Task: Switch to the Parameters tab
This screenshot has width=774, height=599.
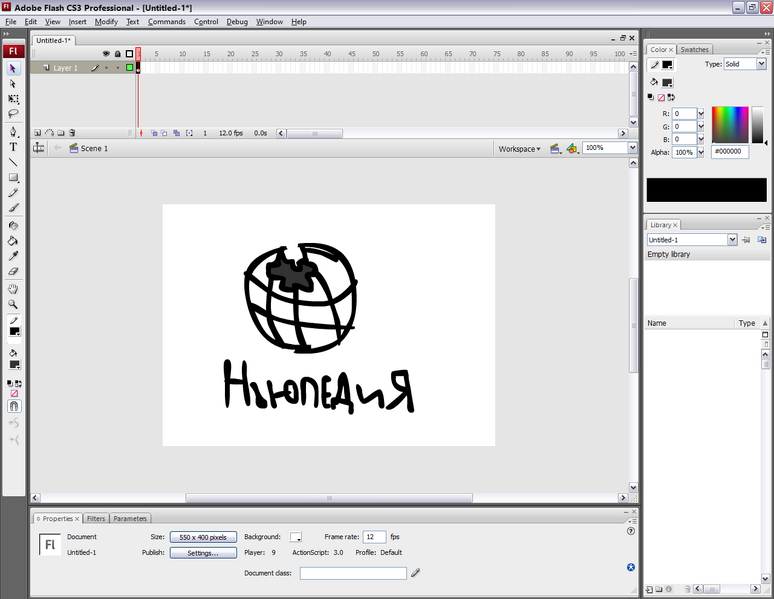Action: 130,519
